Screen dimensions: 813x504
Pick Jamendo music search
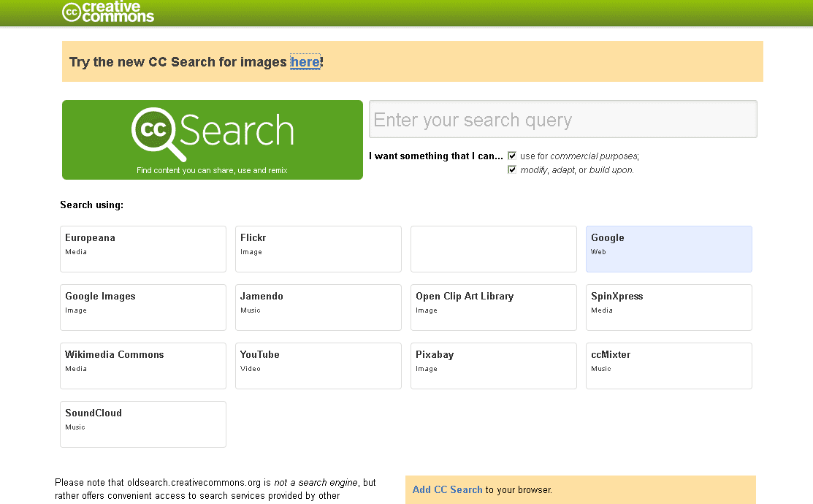tap(318, 308)
